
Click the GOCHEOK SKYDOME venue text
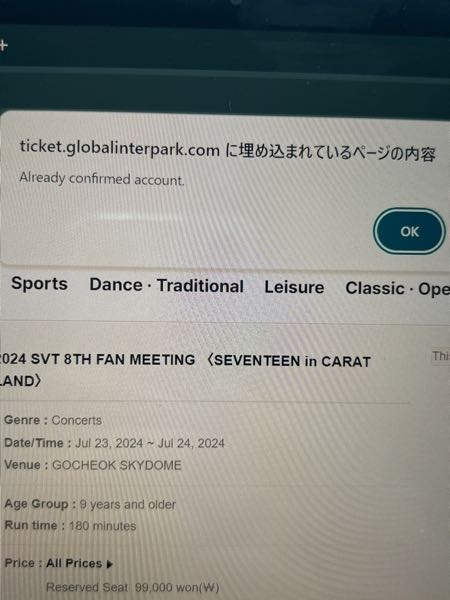click(x=117, y=465)
